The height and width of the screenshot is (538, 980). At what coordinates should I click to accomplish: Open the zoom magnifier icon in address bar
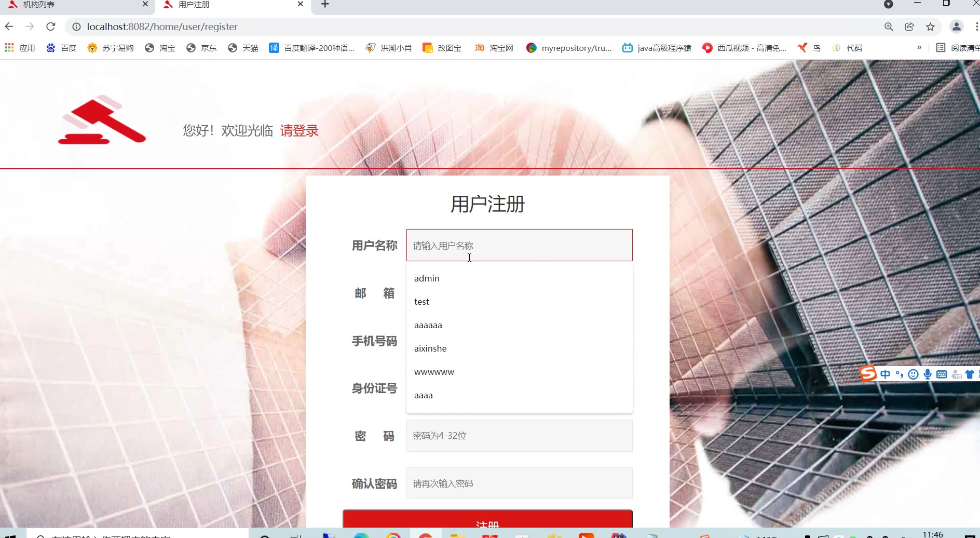(x=889, y=26)
